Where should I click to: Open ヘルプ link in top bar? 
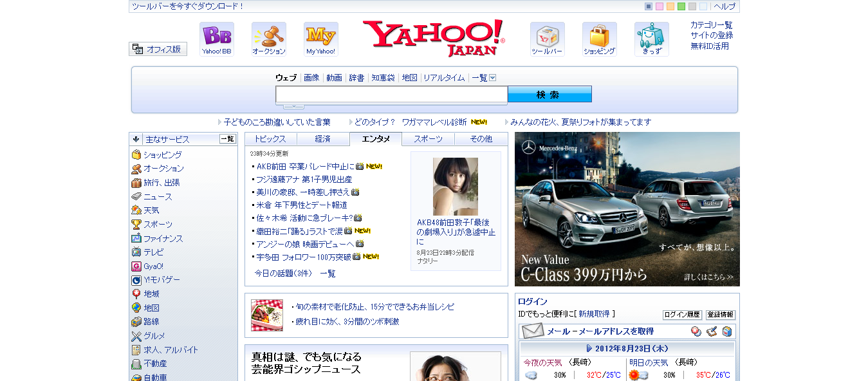(725, 6)
